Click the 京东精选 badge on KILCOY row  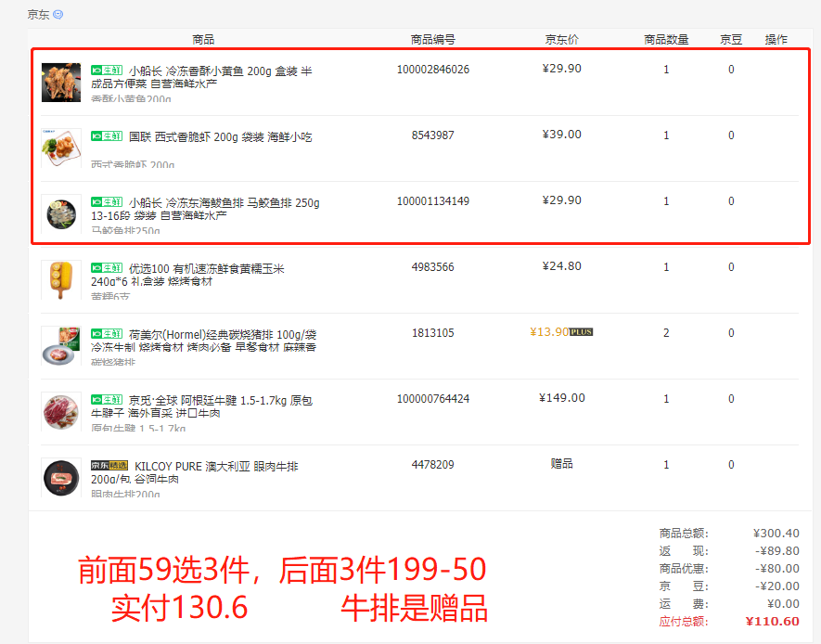(x=109, y=466)
